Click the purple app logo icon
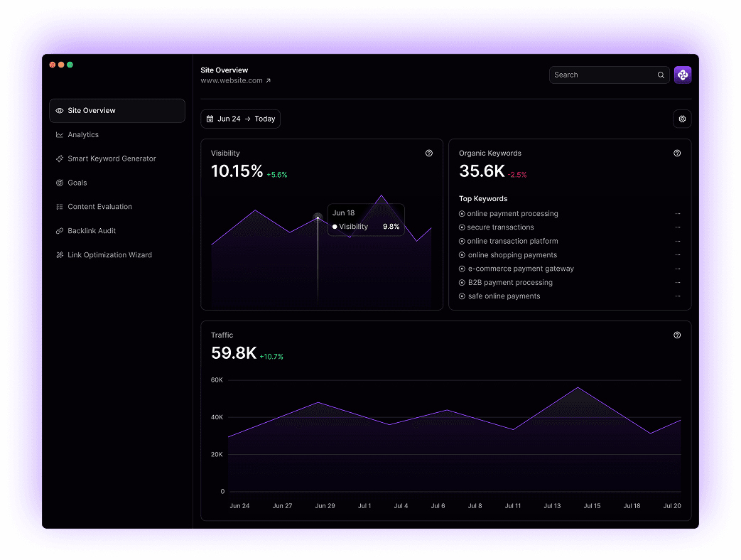Screen dimensions: 741x560 [x=682, y=75]
